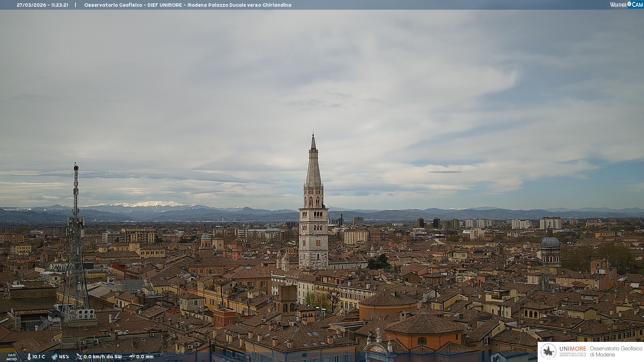The image size is (644, 362).
Task: Click the rain umbrella icon
Action: tap(132, 357)
